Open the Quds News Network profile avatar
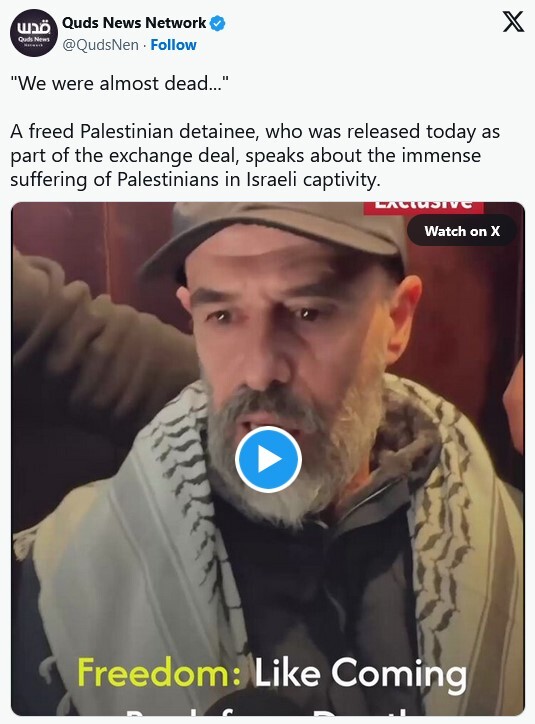This screenshot has height=724, width=535. point(33,33)
